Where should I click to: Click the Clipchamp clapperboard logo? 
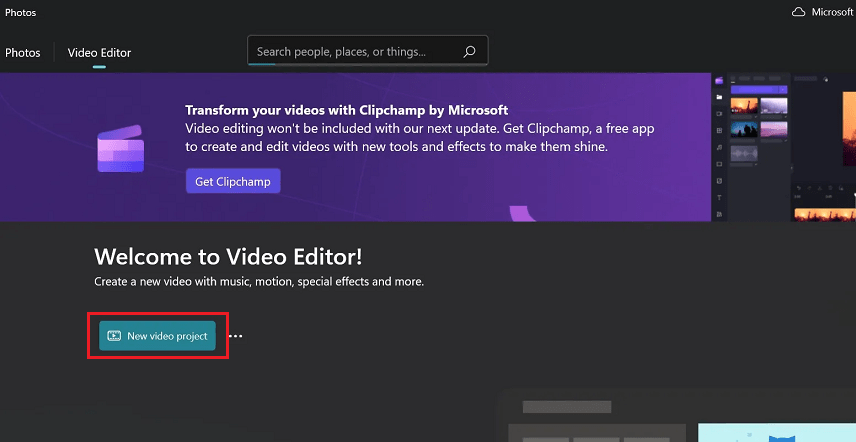(x=121, y=148)
